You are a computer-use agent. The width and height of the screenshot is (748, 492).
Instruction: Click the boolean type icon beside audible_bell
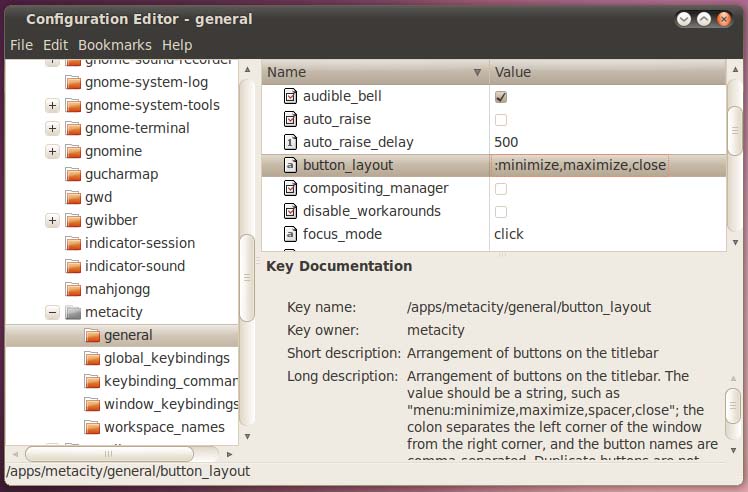291,96
